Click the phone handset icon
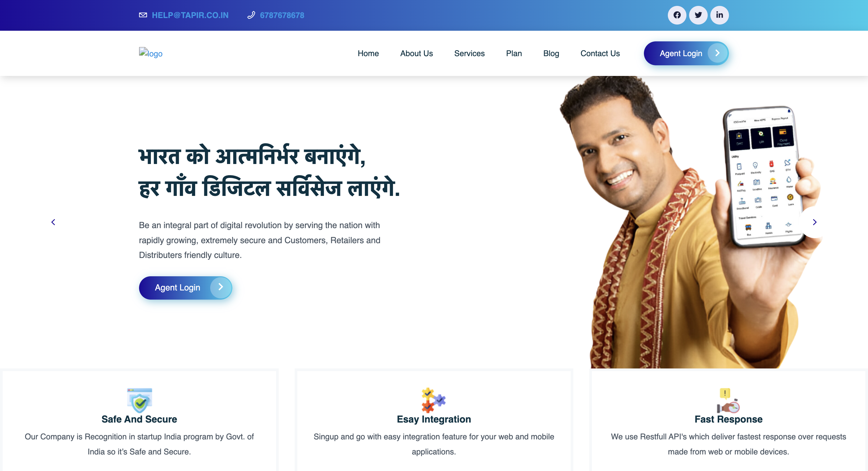Screen dimensions: 868x471 click(x=251, y=15)
